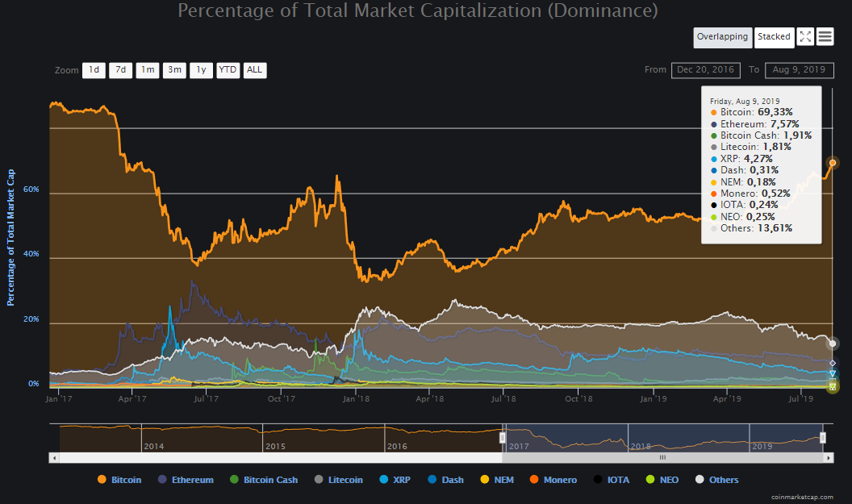
Task: Click the navigator left range handle
Action: [x=503, y=437]
